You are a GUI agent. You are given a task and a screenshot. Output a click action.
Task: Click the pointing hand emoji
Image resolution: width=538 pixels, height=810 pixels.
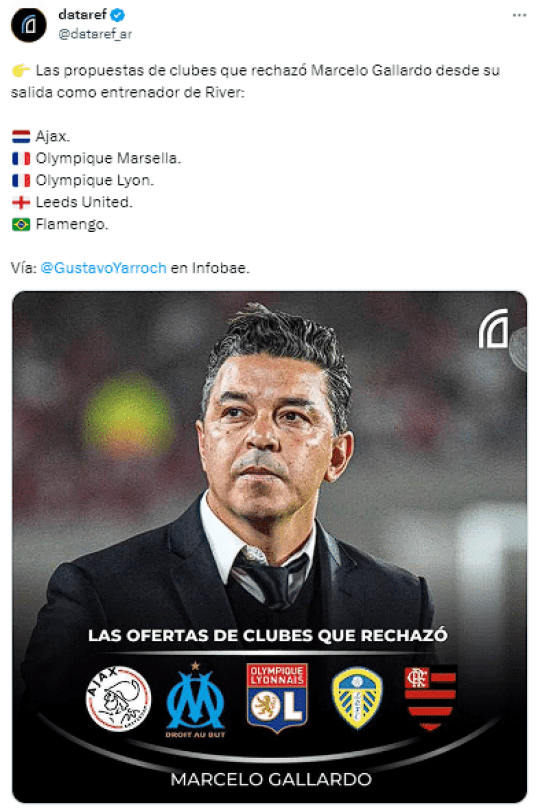click(21, 70)
